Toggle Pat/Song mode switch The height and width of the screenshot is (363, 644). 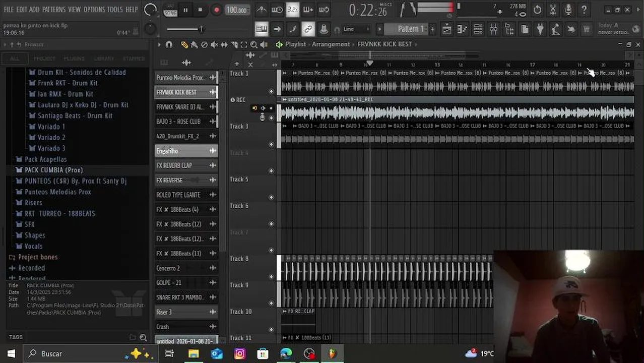click(x=170, y=10)
